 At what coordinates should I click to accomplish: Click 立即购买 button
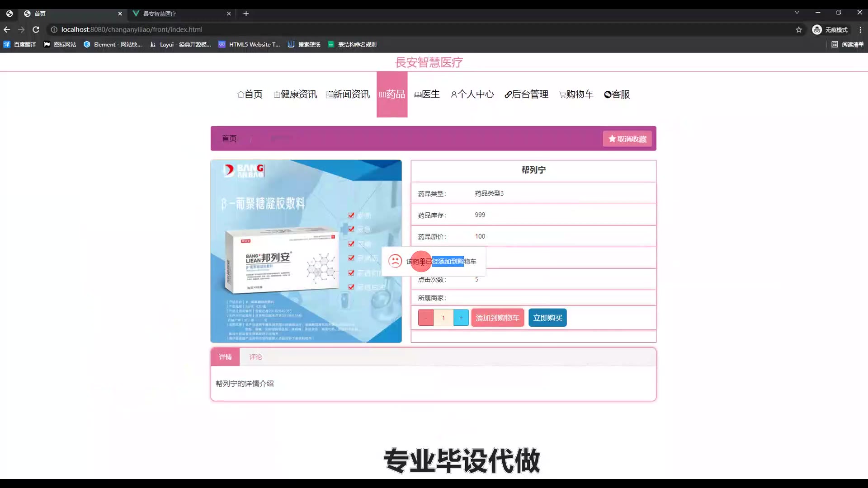pyautogui.click(x=547, y=318)
